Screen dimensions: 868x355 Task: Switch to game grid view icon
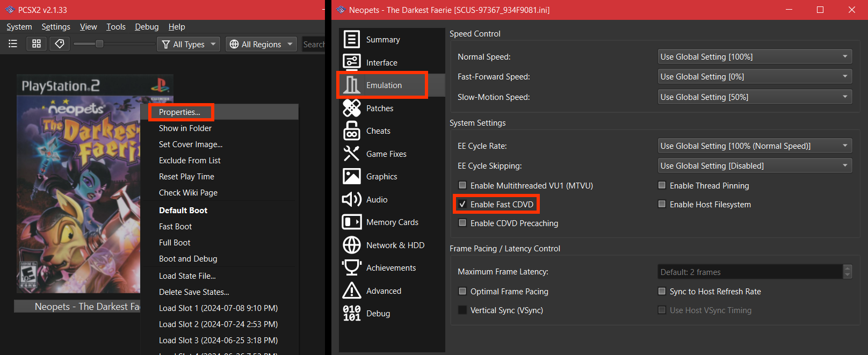[37, 44]
